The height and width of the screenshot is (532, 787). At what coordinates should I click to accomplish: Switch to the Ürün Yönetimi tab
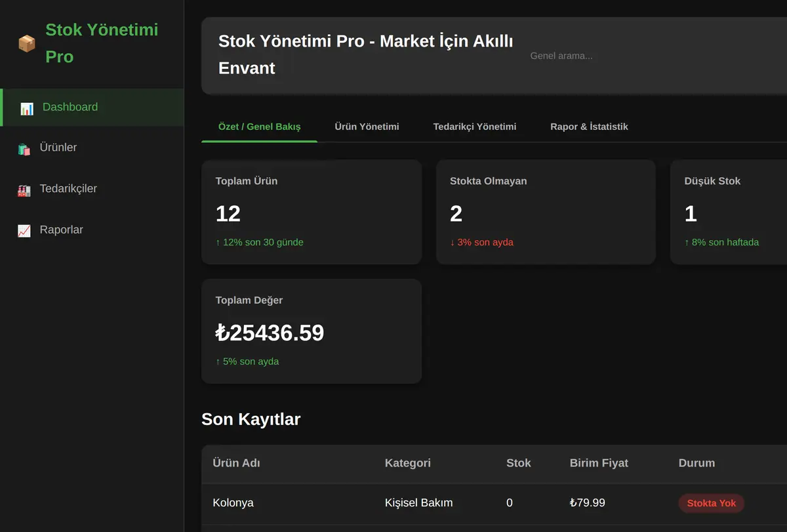coord(367,127)
